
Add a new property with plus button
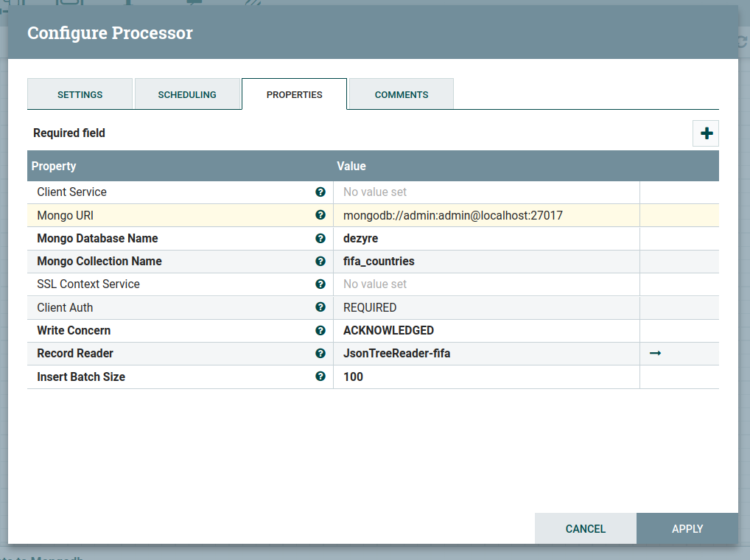click(706, 133)
